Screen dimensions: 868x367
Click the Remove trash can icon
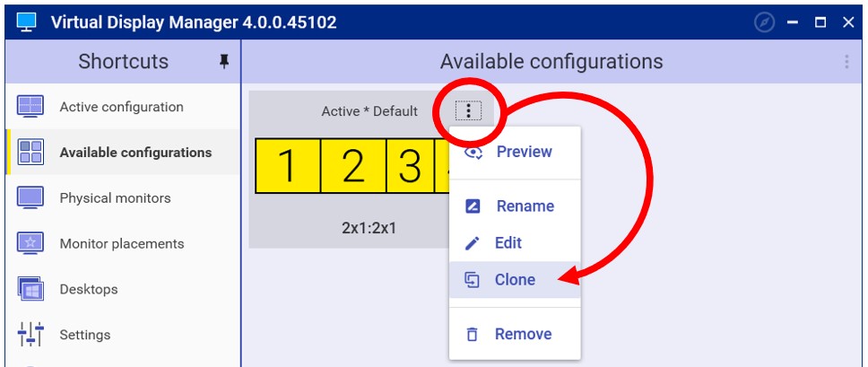click(472, 335)
